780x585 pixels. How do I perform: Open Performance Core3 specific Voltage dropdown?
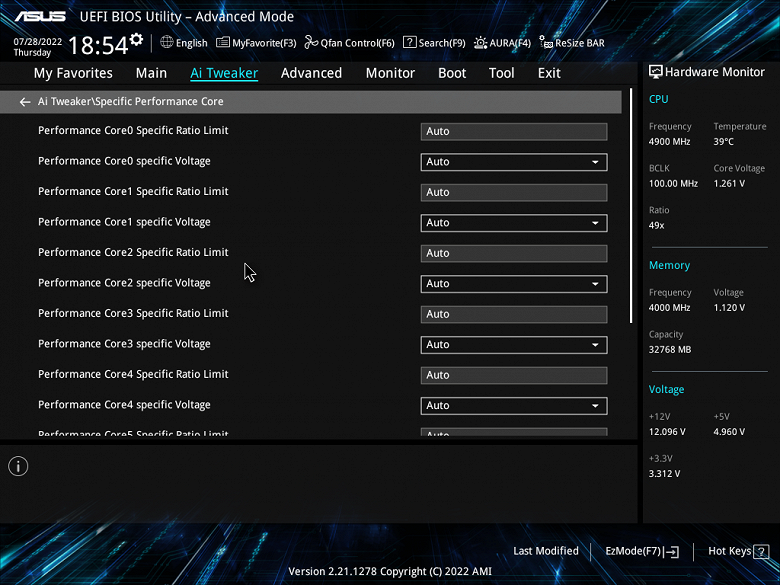(x=514, y=345)
